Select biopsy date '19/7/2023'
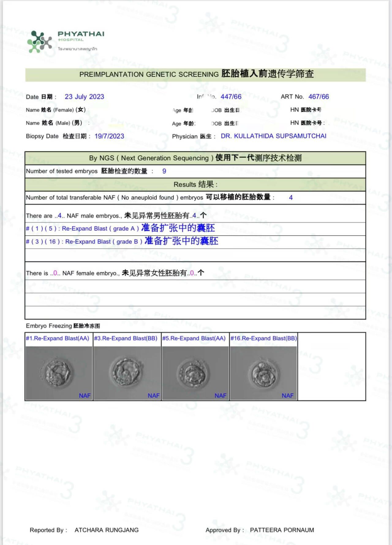 pyautogui.click(x=109, y=136)
